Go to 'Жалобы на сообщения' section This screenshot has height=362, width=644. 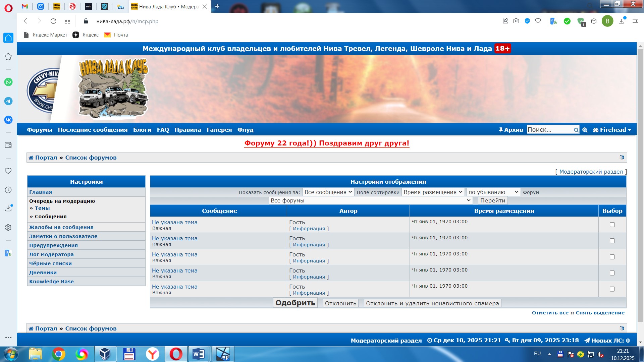[61, 227]
